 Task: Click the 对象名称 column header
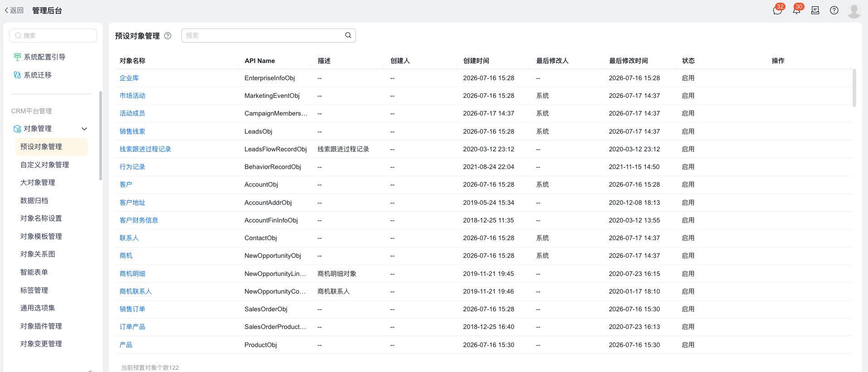pos(132,61)
